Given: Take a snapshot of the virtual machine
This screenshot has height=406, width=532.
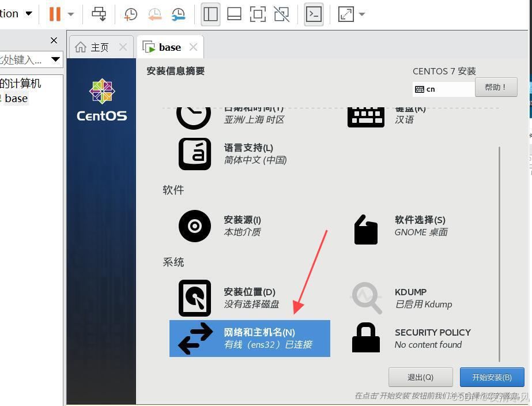Looking at the screenshot, I should (x=131, y=14).
